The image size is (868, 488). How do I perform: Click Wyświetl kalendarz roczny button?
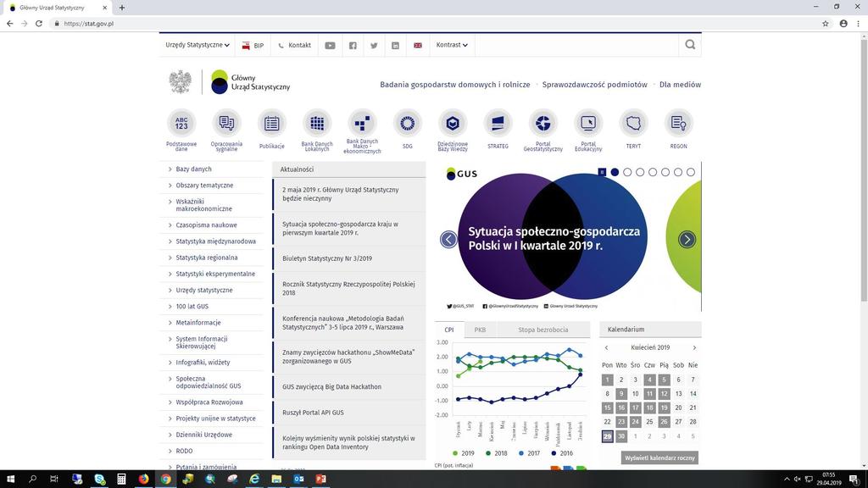pyautogui.click(x=659, y=458)
